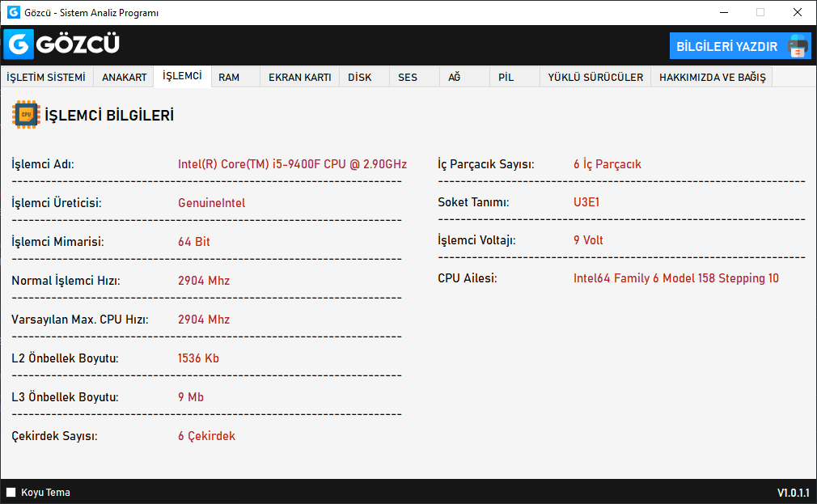Image resolution: width=817 pixels, height=504 pixels.
Task: Close the Gözcü window
Action: 798,12
